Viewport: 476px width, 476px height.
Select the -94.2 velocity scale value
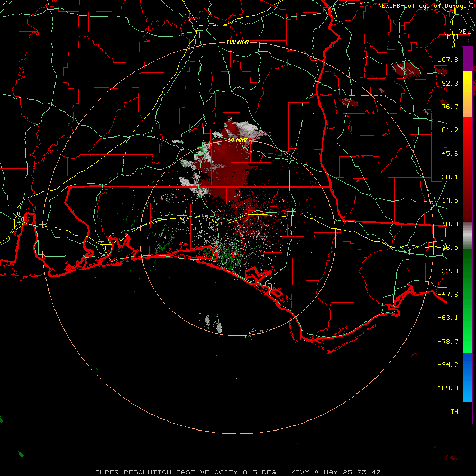(x=448, y=365)
